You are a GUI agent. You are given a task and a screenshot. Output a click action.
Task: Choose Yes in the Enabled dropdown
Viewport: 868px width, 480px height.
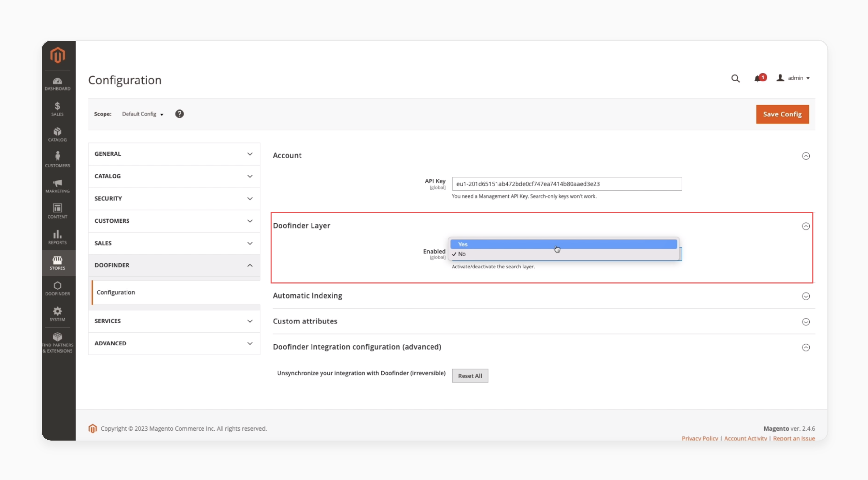tap(563, 244)
